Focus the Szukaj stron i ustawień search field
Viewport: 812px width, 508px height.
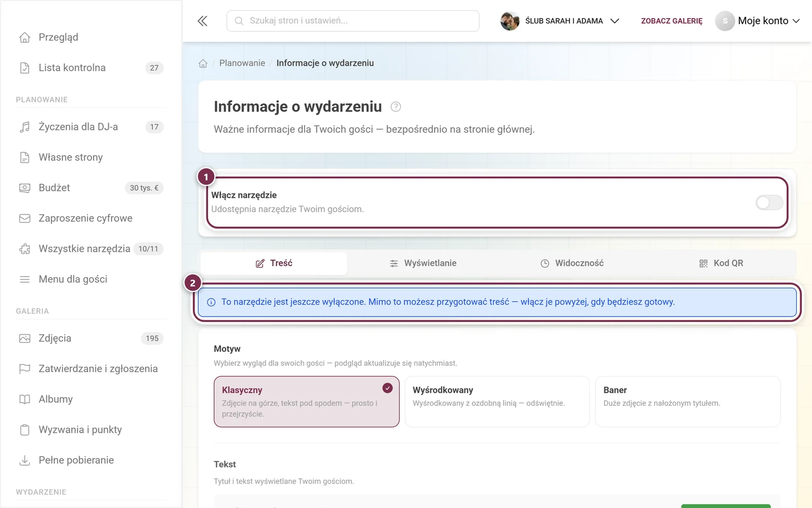[x=353, y=21]
